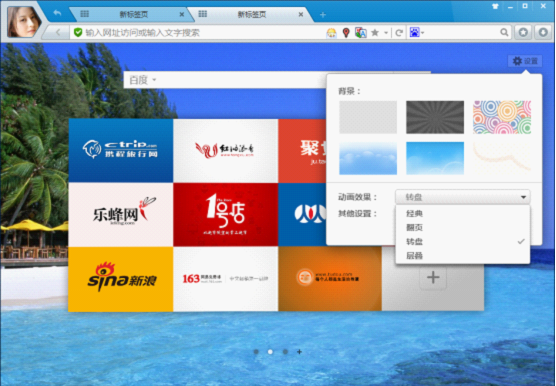Click the undo closed tab arrow
This screenshot has width=556, height=386.
tap(57, 13)
